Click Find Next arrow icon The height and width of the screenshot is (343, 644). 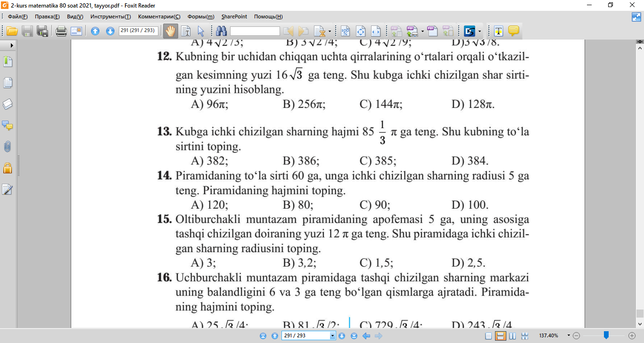point(304,32)
